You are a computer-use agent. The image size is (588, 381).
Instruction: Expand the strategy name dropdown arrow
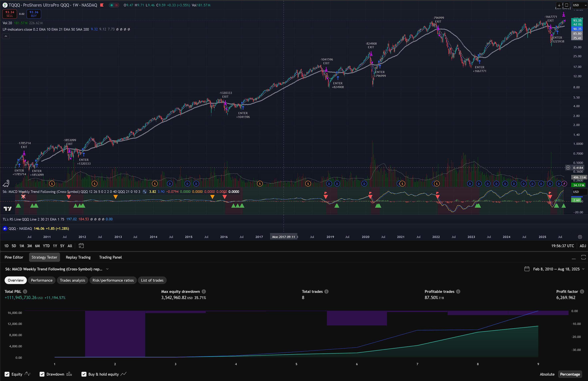[107, 269]
